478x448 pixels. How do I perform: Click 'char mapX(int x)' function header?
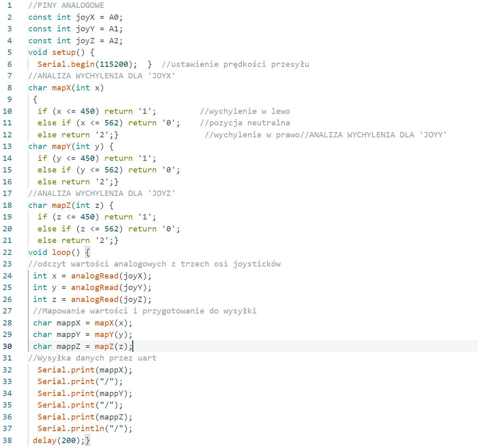pyautogui.click(x=66, y=88)
